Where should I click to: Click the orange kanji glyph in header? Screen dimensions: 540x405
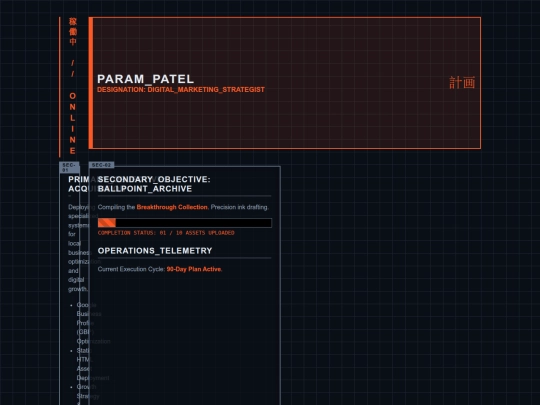click(462, 83)
